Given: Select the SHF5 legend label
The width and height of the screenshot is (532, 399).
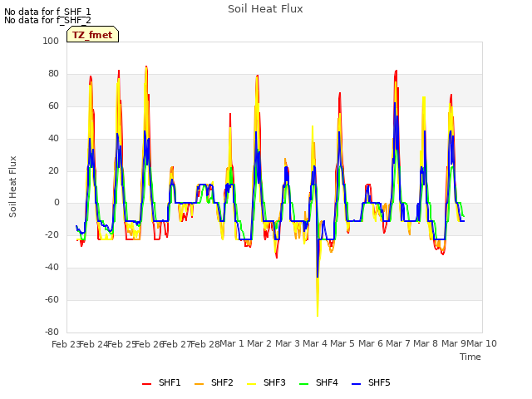Looking at the screenshot, I should [379, 382].
